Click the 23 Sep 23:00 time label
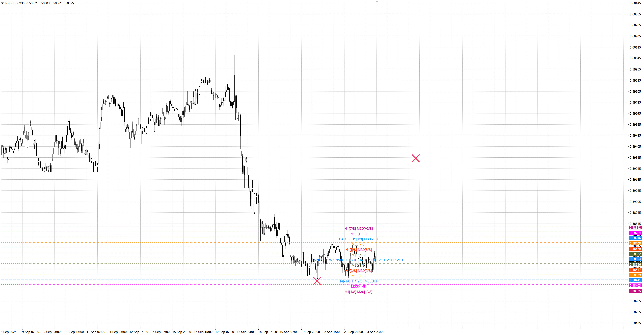This screenshot has height=335, width=644. pos(375,332)
